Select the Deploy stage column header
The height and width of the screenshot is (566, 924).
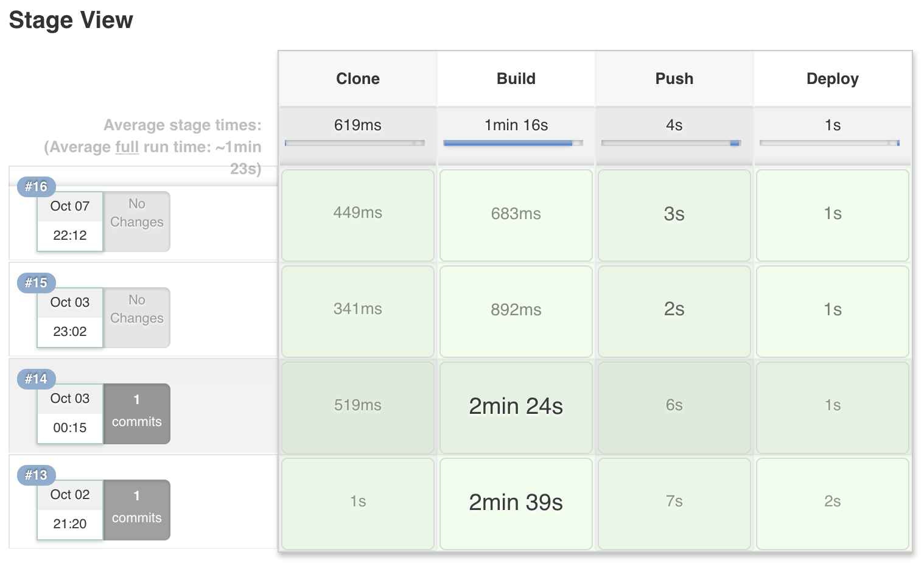tap(833, 79)
